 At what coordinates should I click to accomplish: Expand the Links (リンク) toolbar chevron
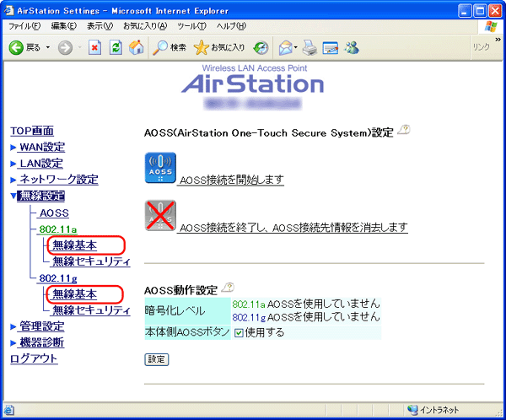498,40
